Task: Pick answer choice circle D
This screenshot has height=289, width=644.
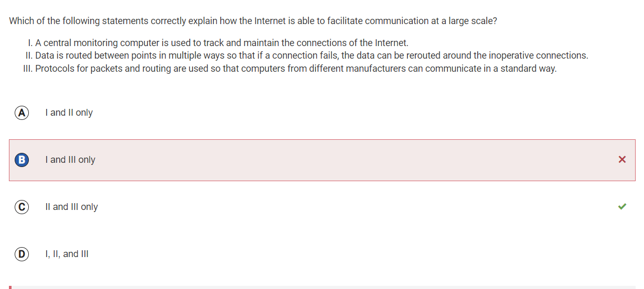Action: (22, 254)
